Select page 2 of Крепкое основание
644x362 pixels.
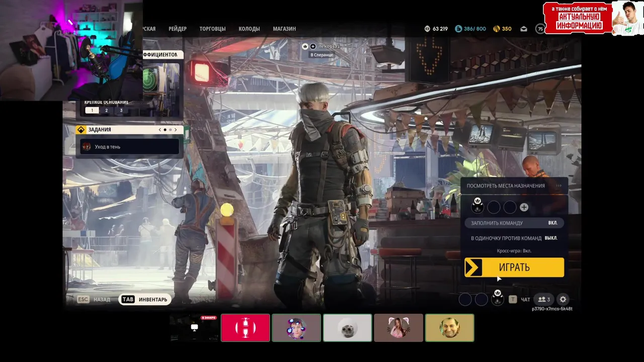(x=106, y=110)
